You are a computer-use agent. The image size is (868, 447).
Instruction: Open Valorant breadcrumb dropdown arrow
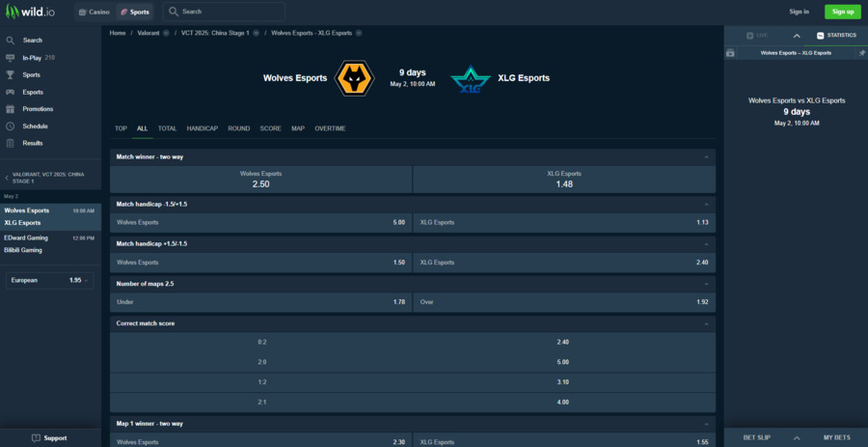(x=166, y=33)
